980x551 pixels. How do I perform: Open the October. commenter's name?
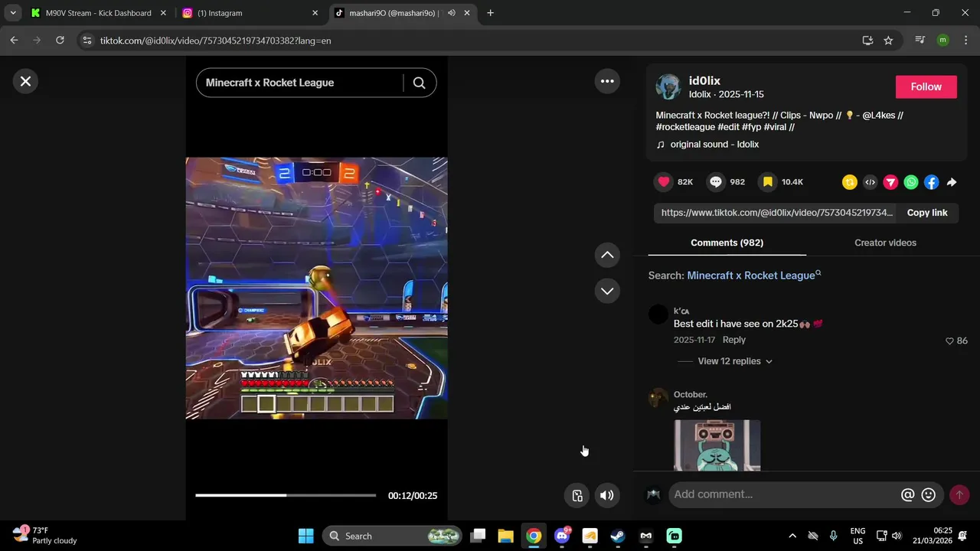[690, 395]
